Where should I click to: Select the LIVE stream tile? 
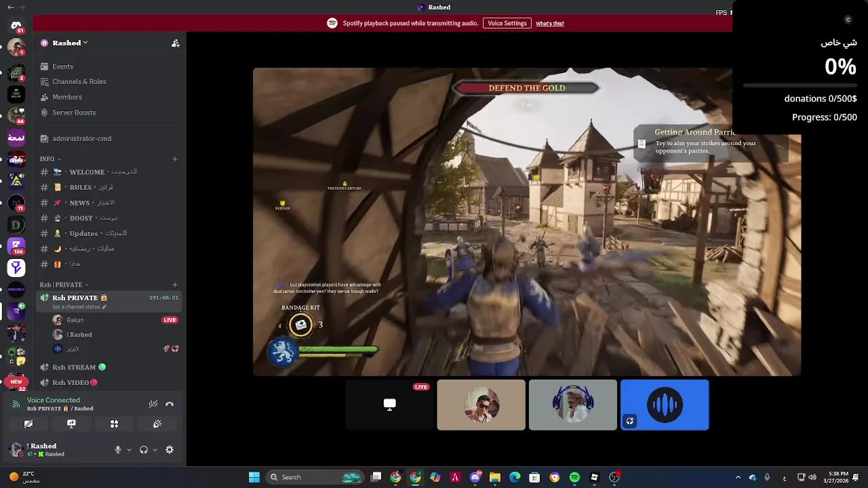coord(389,405)
